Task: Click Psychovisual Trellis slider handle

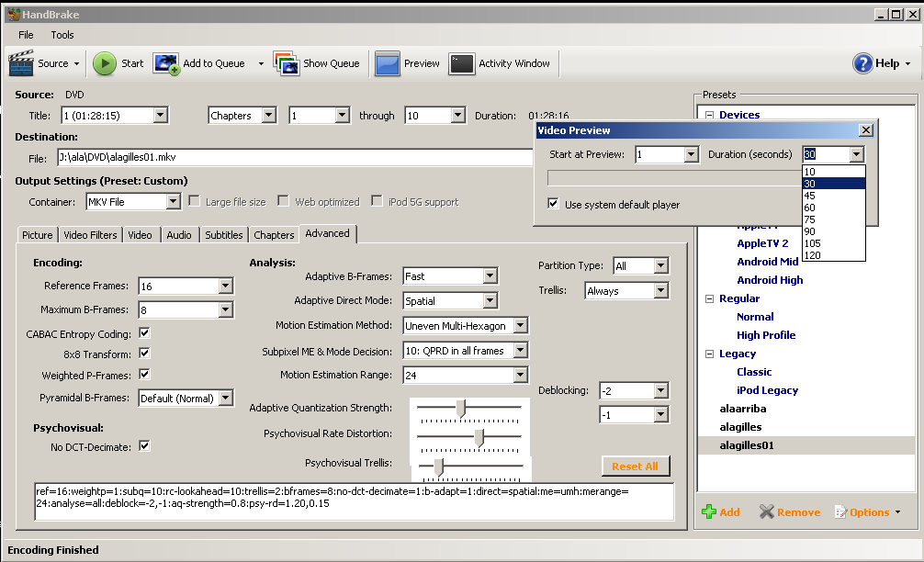Action: pos(438,466)
